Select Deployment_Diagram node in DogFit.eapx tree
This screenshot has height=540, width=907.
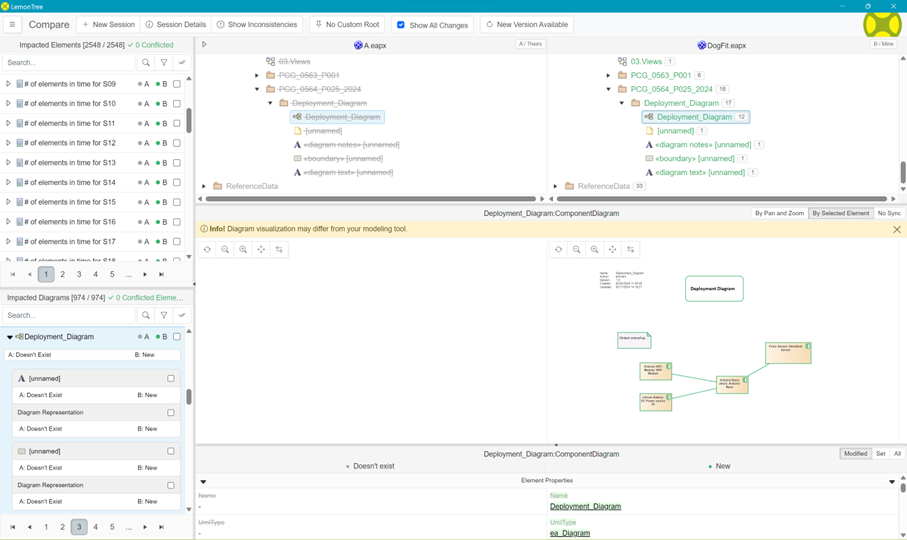(695, 117)
